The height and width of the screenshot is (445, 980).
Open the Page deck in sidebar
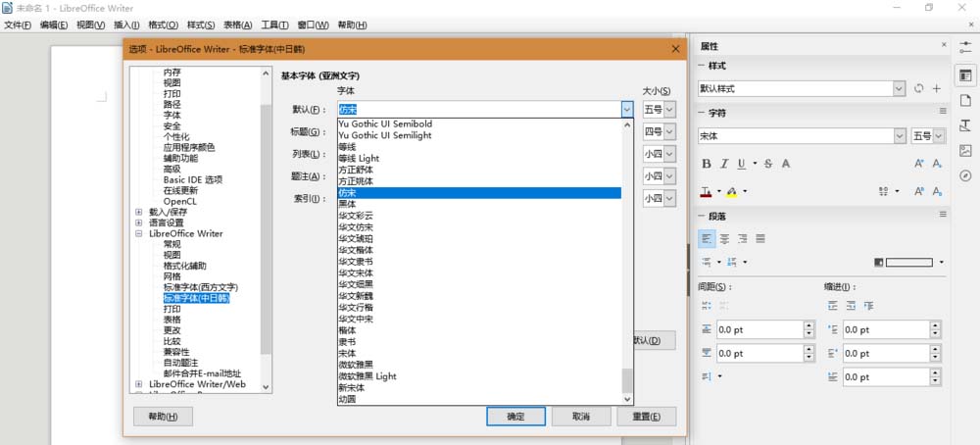point(965,100)
